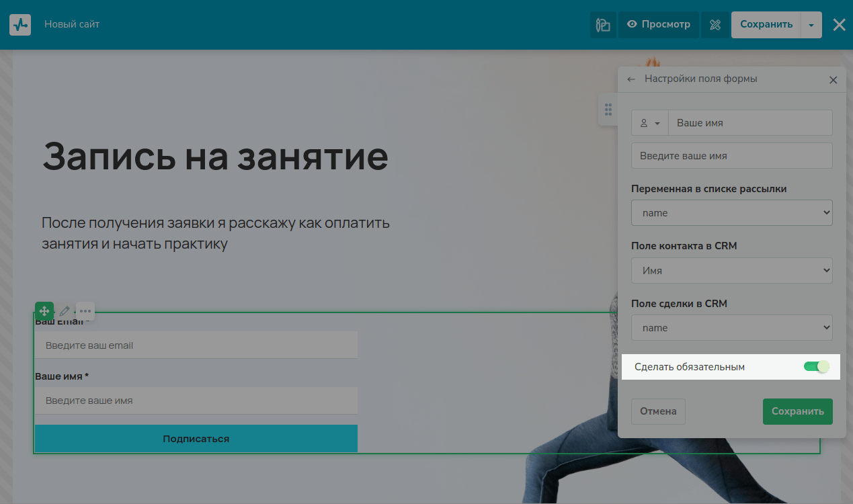This screenshot has width=853, height=504.
Task: Click green 'Сохранить' button in settings panel
Action: point(797,411)
